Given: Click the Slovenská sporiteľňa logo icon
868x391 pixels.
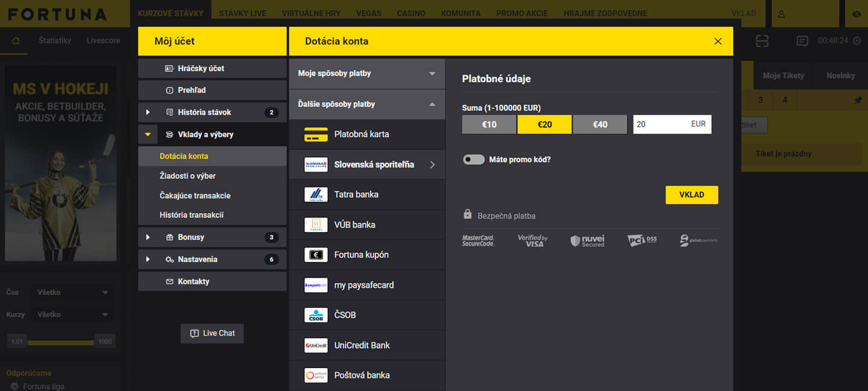Looking at the screenshot, I should point(316,164).
